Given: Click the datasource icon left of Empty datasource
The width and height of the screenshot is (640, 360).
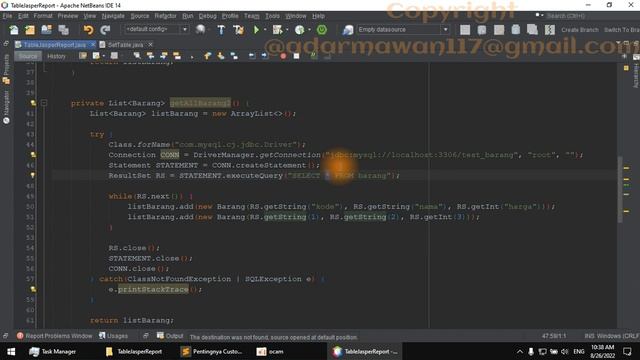Looking at the screenshot, I should point(348,30).
